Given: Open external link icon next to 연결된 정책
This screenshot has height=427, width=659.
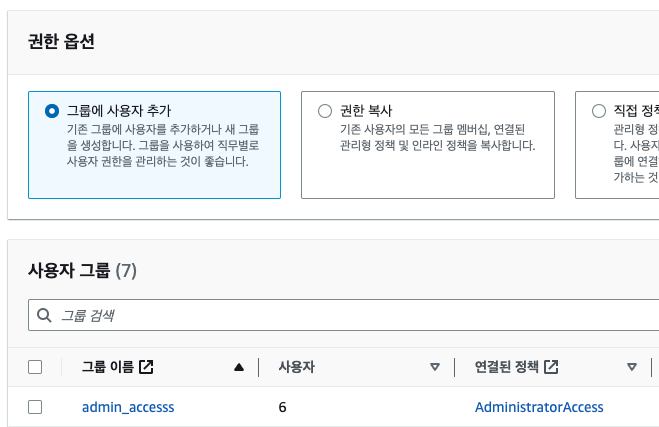Looking at the screenshot, I should pos(551,367).
